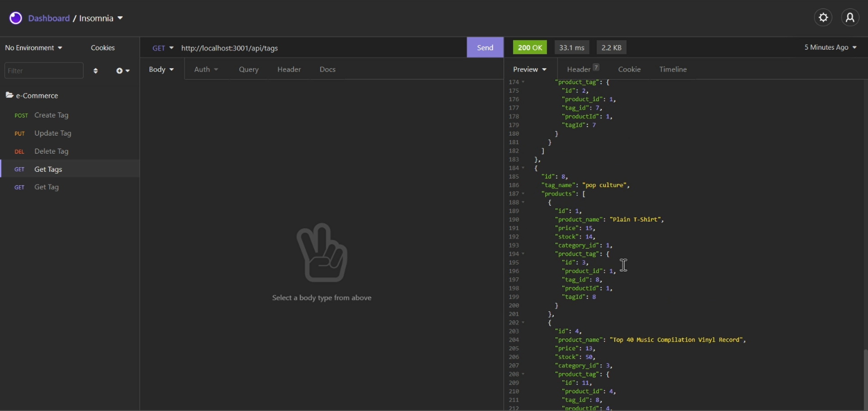
Task: Click the sidebar Filter input field
Action: click(43, 70)
